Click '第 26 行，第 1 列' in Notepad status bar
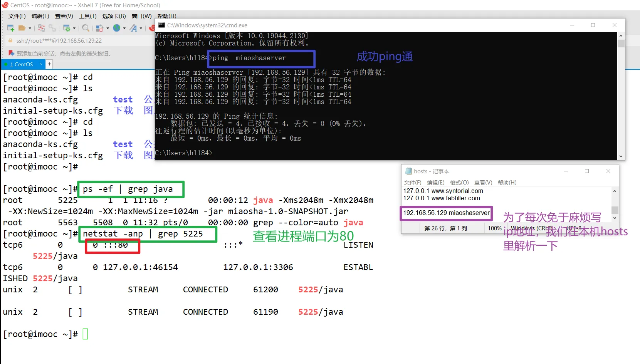 click(x=446, y=228)
